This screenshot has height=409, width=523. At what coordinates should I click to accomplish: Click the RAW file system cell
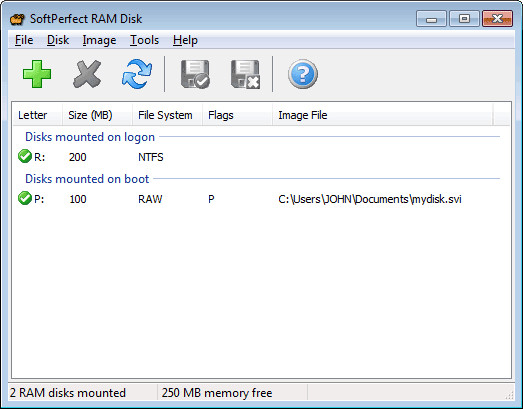coord(150,199)
